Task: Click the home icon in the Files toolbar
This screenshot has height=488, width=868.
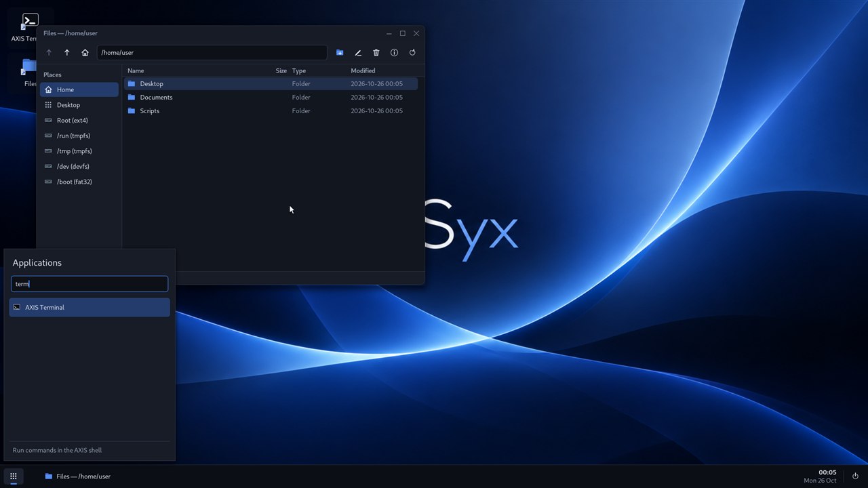Action: pyautogui.click(x=85, y=53)
